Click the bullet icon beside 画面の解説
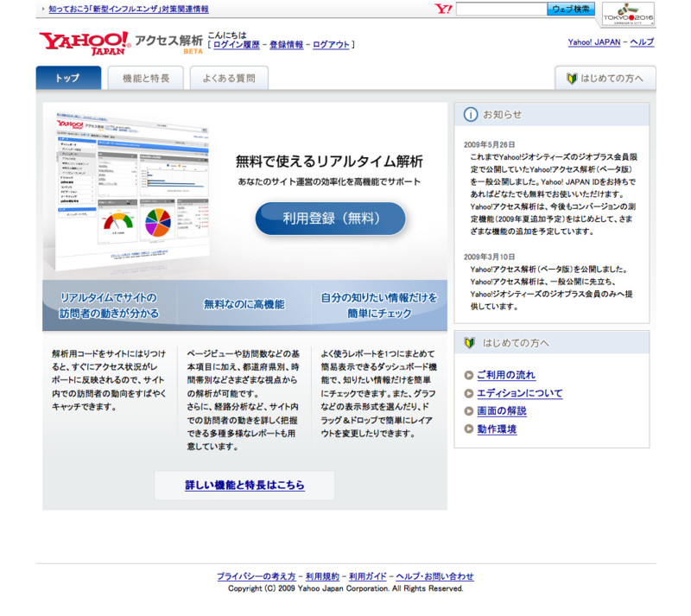The image size is (691, 616). (x=468, y=411)
